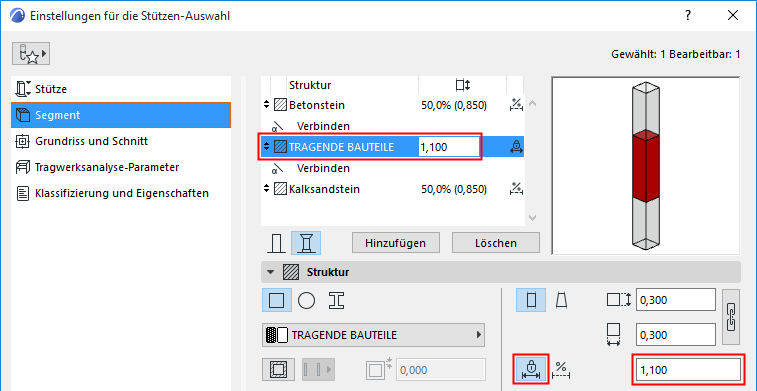The height and width of the screenshot is (391, 757).
Task: Click the chain link dimensions icon
Action: tap(731, 318)
